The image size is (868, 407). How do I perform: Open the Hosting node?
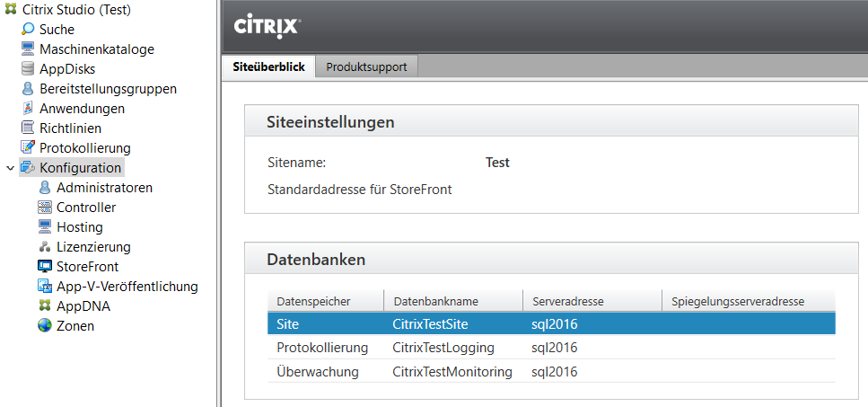click(79, 227)
